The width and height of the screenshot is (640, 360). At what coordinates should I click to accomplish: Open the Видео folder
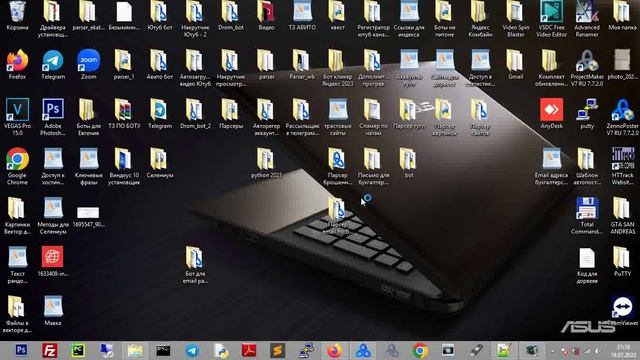266,12
